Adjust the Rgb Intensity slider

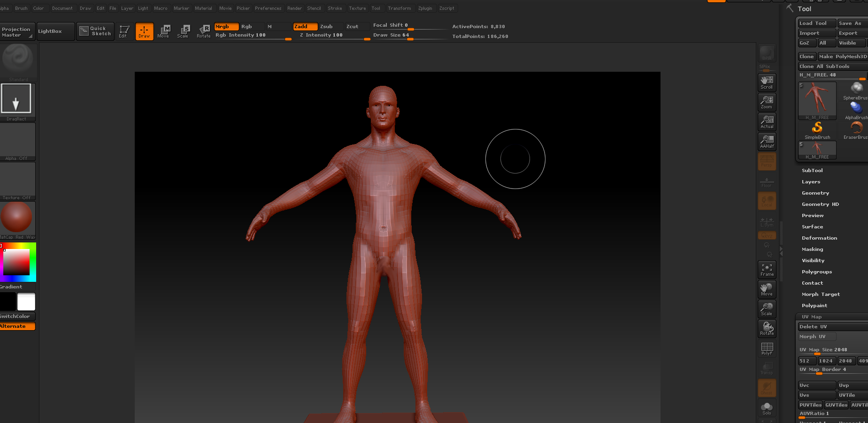[253, 36]
